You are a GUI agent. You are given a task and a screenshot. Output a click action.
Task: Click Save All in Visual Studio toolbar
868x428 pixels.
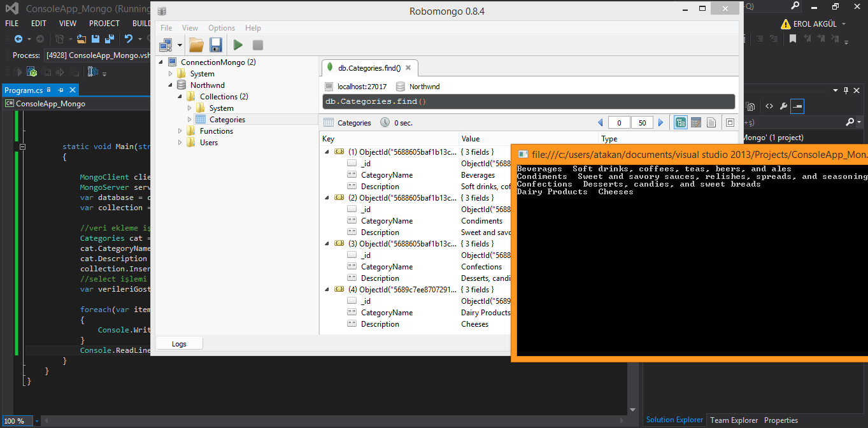tap(109, 39)
